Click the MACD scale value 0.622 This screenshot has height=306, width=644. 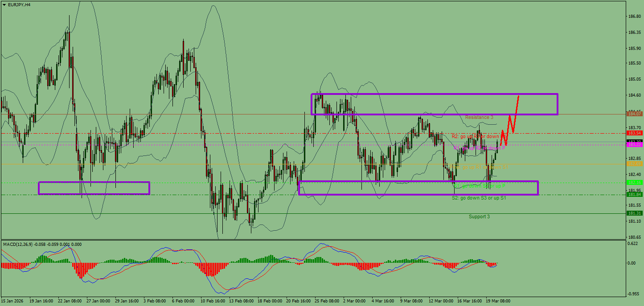[x=632, y=244]
